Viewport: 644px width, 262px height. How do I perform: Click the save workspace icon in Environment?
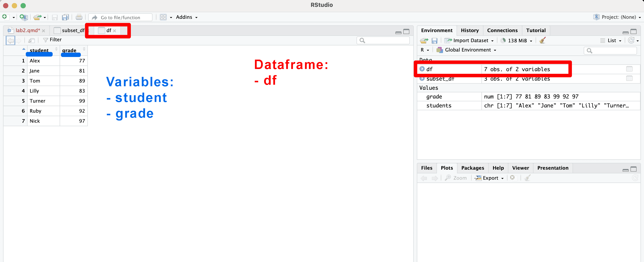coord(435,40)
